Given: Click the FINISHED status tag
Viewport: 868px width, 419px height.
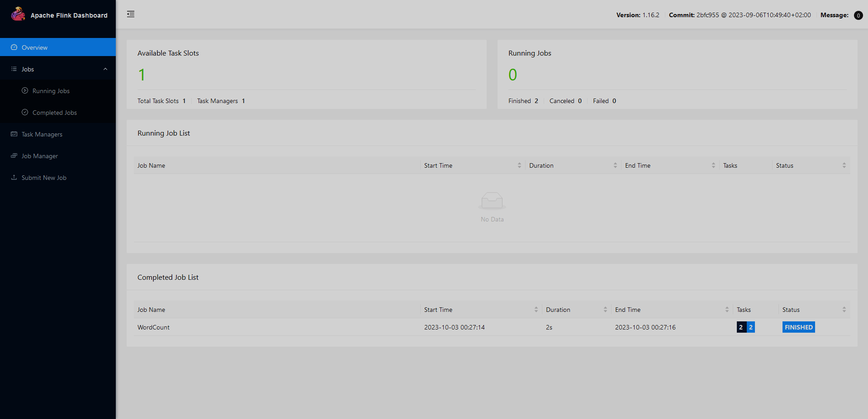Looking at the screenshot, I should pyautogui.click(x=798, y=327).
